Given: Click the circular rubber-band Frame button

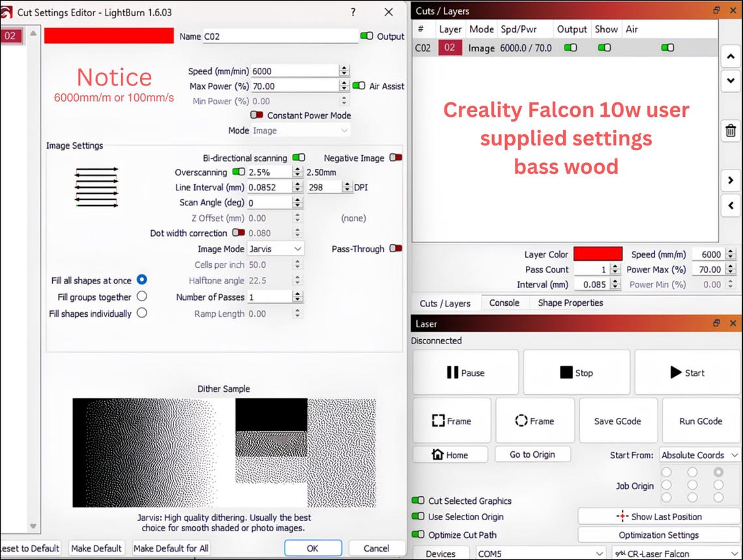Looking at the screenshot, I should coord(535,420).
